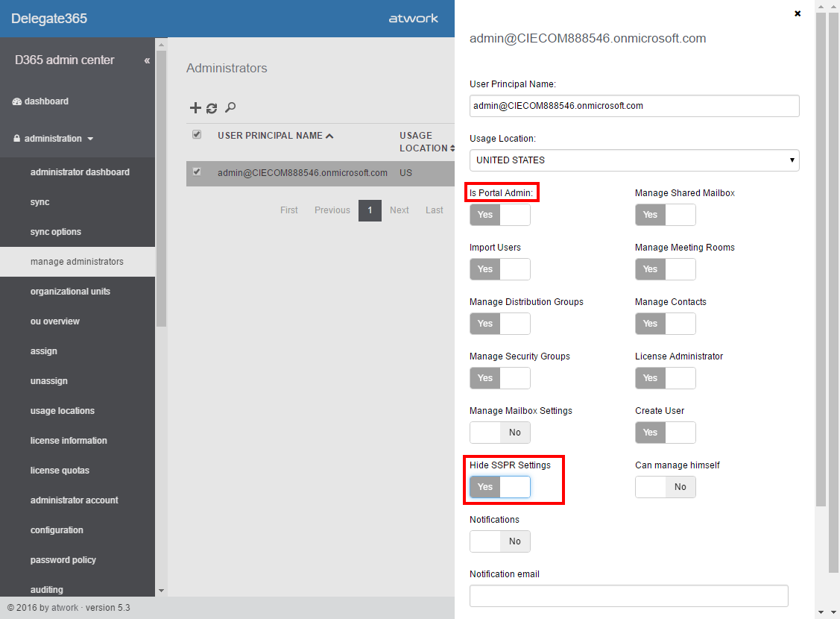Click the atwork brand link

(413, 19)
